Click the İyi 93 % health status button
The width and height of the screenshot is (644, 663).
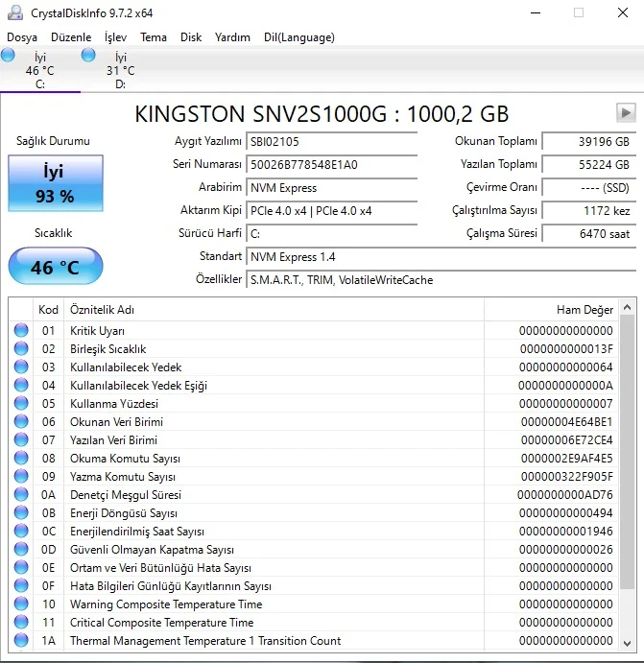pyautogui.click(x=54, y=184)
